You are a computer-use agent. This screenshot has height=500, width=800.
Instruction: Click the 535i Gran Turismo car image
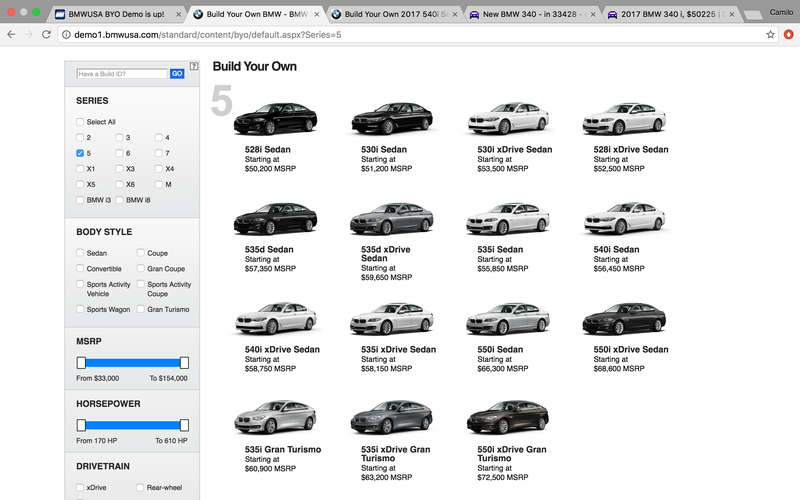coord(276,418)
